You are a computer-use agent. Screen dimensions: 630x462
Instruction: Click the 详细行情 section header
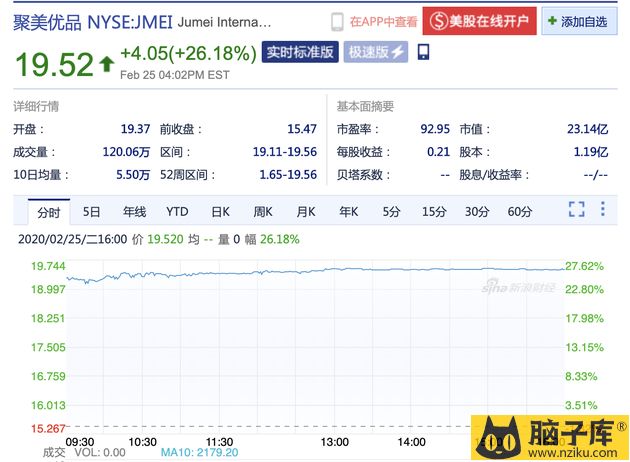(x=36, y=106)
